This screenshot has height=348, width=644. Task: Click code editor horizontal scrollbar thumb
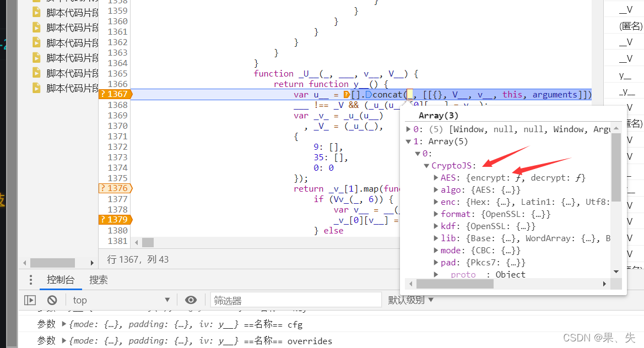[148, 242]
